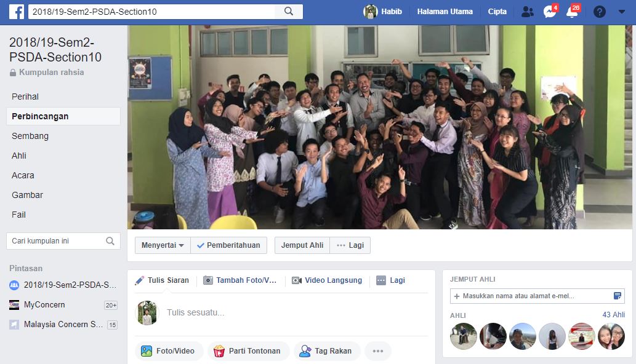Viewport: 636px width, 364px height.
Task: Click the Parti Tontonan option
Action: [248, 351]
